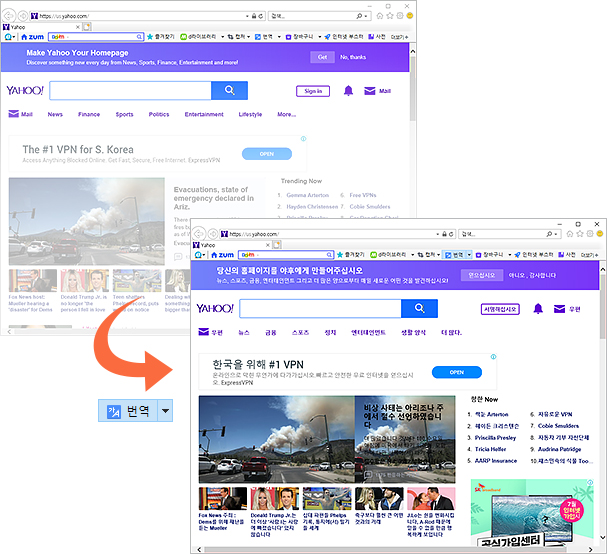
Task: Open the J.Lo story thumbnail in front window
Action: (x=431, y=499)
